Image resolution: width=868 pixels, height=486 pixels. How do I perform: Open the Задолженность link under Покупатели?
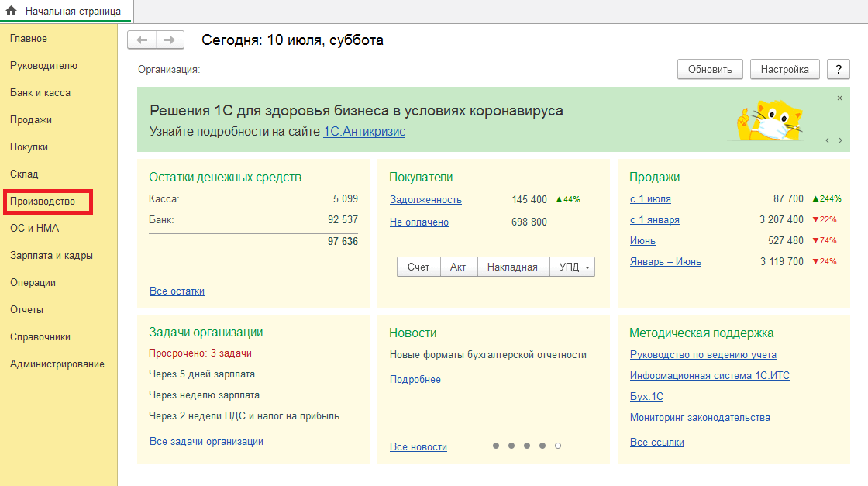point(425,200)
